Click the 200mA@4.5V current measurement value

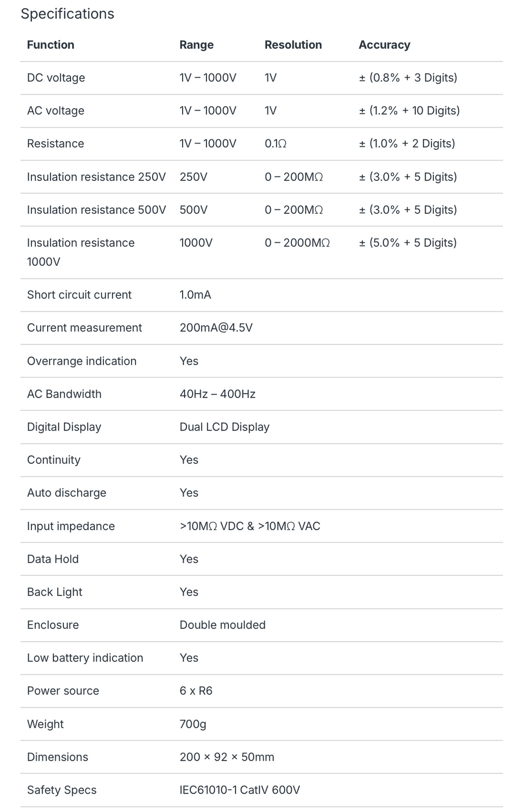(216, 328)
